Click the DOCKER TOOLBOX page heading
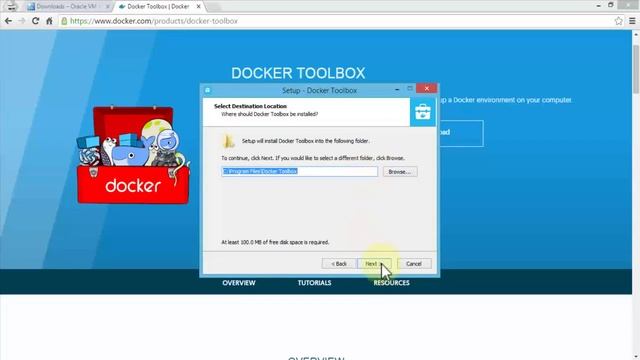 (x=298, y=73)
